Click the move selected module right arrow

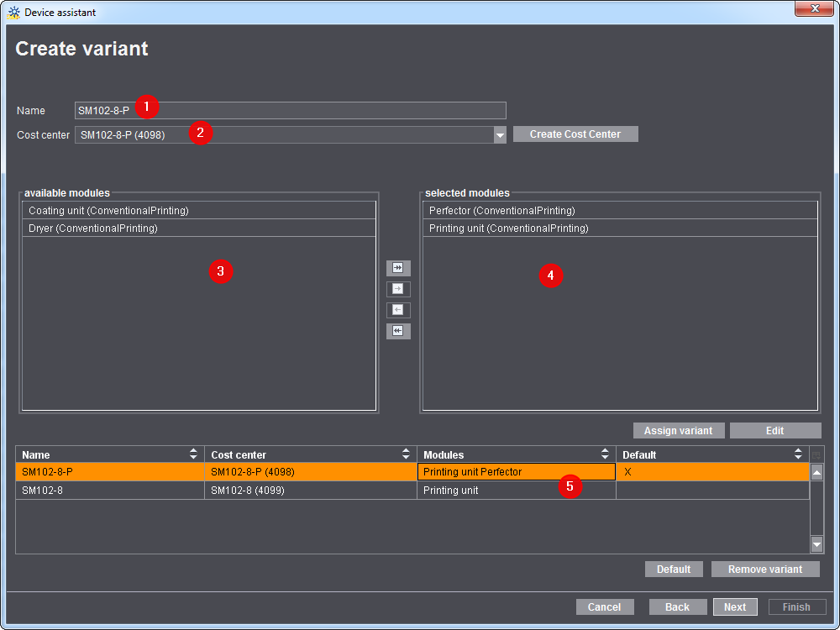(398, 289)
